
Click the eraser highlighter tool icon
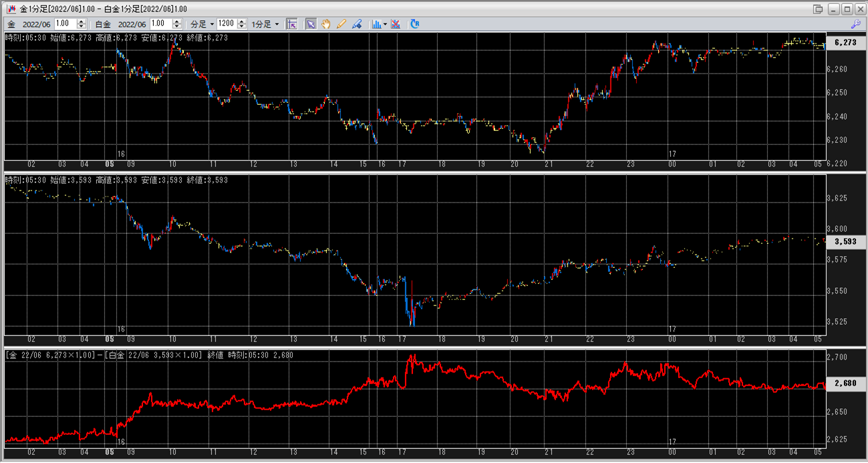[357, 24]
